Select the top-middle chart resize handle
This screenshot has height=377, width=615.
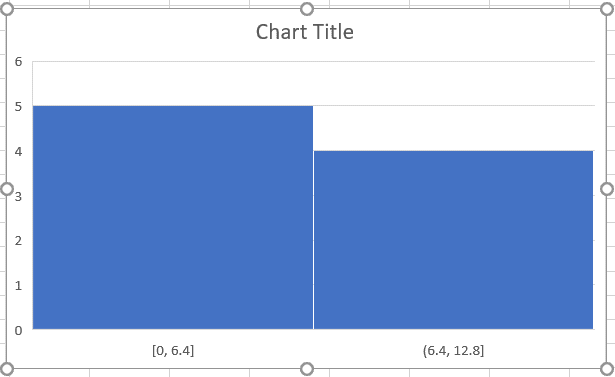(x=307, y=9)
